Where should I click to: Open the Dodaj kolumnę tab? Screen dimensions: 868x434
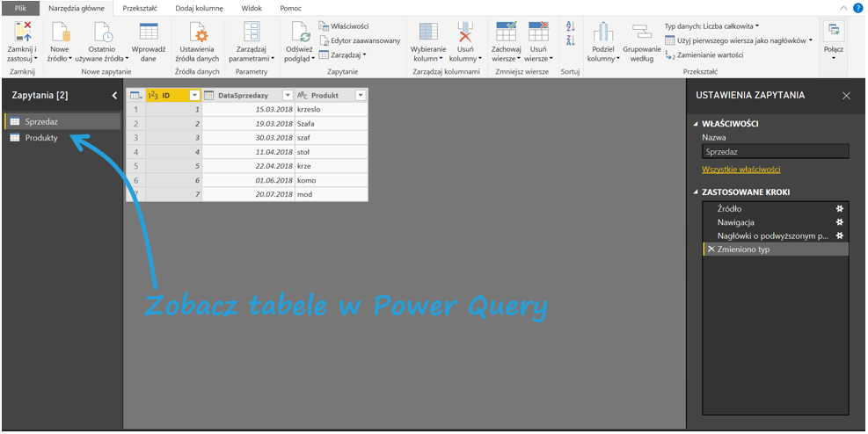(199, 8)
